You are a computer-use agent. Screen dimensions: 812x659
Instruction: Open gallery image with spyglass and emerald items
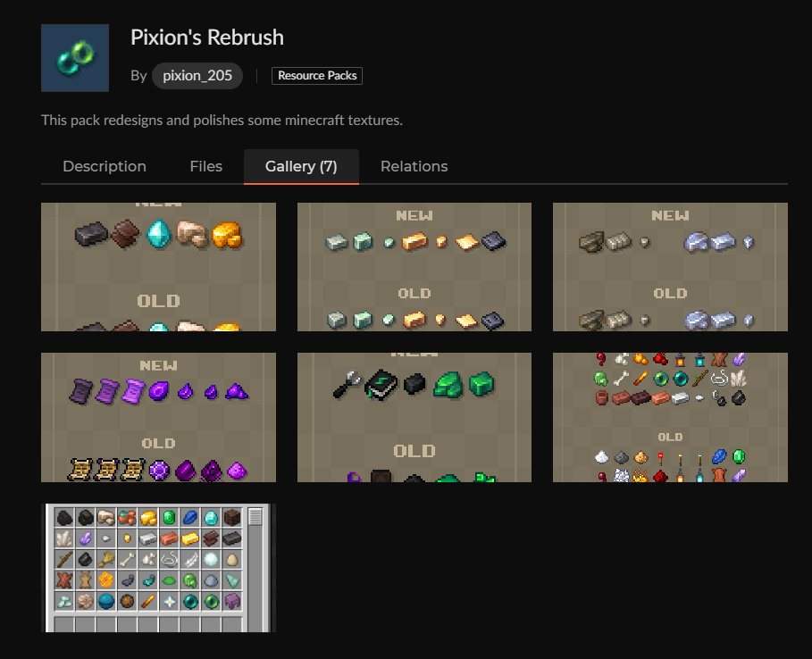pyautogui.click(x=414, y=417)
